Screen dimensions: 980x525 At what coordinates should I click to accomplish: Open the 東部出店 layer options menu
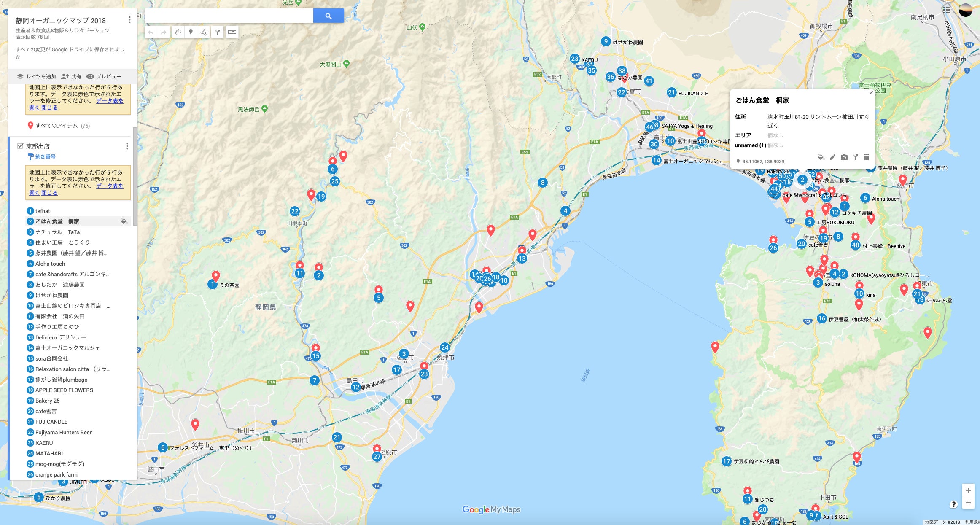coord(127,146)
